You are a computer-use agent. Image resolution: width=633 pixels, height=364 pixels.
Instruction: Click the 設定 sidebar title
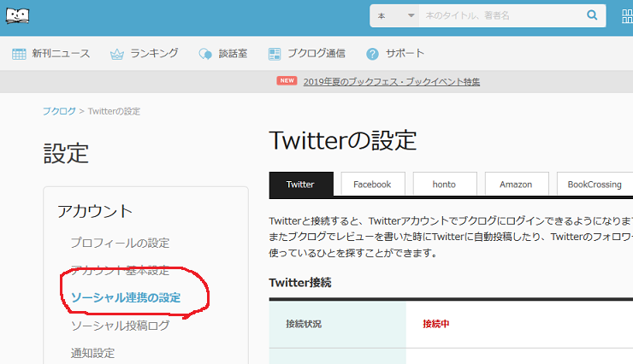tap(66, 154)
